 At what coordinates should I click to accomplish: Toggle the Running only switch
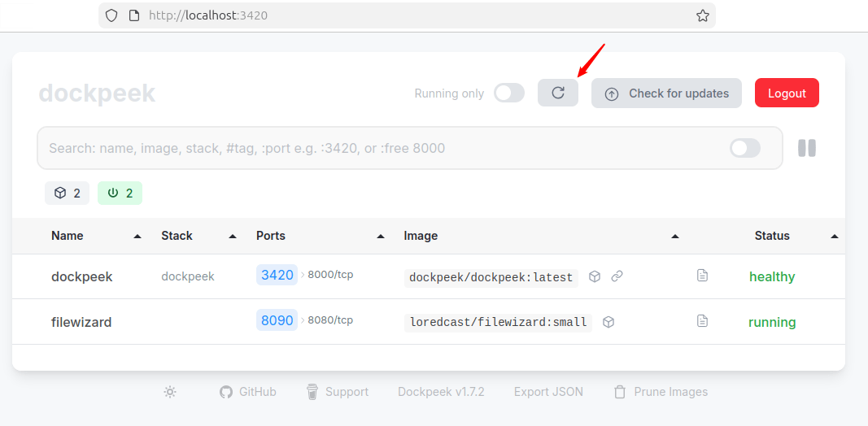509,93
